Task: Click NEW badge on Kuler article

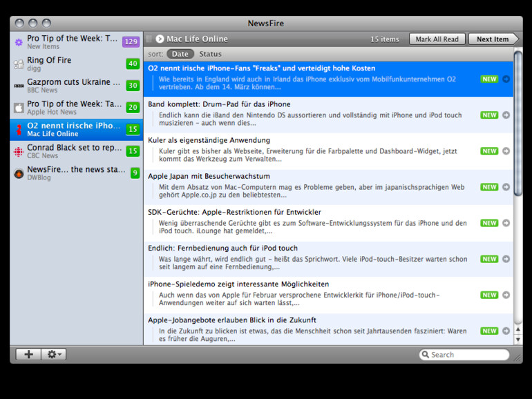Action: click(x=489, y=151)
